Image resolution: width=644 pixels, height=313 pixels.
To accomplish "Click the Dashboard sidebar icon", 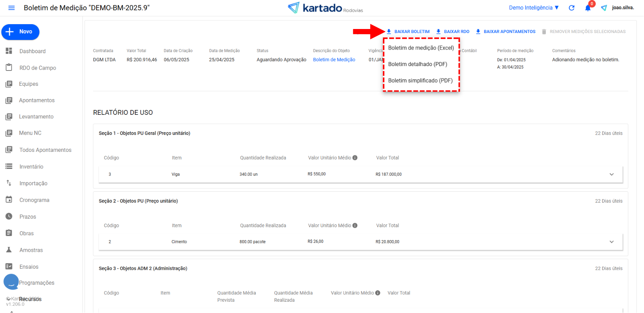I will pyautogui.click(x=9, y=51).
